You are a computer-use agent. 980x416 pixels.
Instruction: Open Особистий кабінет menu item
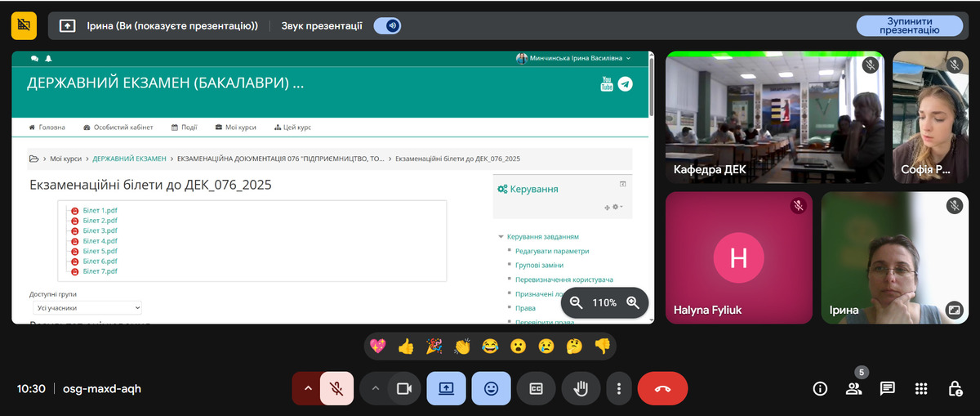(x=118, y=127)
